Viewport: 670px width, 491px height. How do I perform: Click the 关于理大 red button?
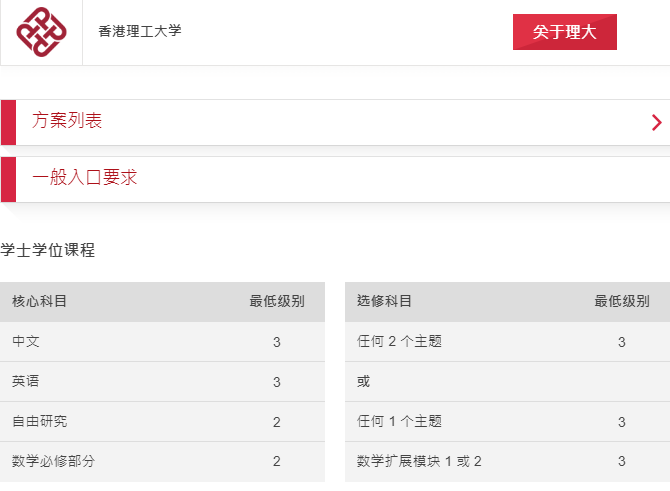pos(564,32)
